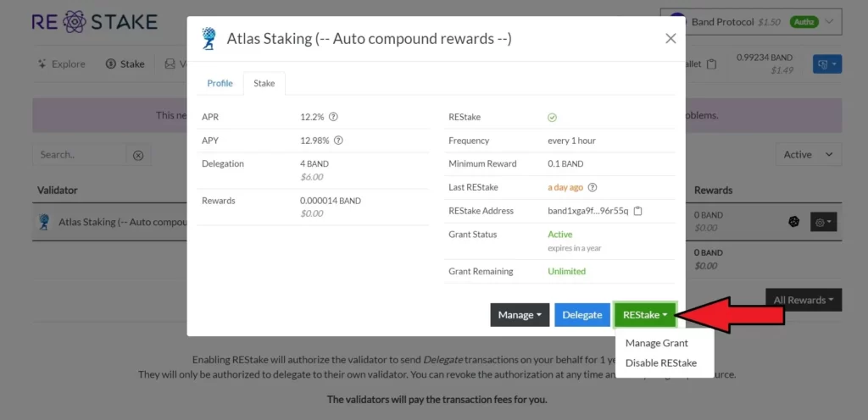Click the cookie-shaped REStake status icon
The height and width of the screenshot is (420, 868).
[793, 222]
